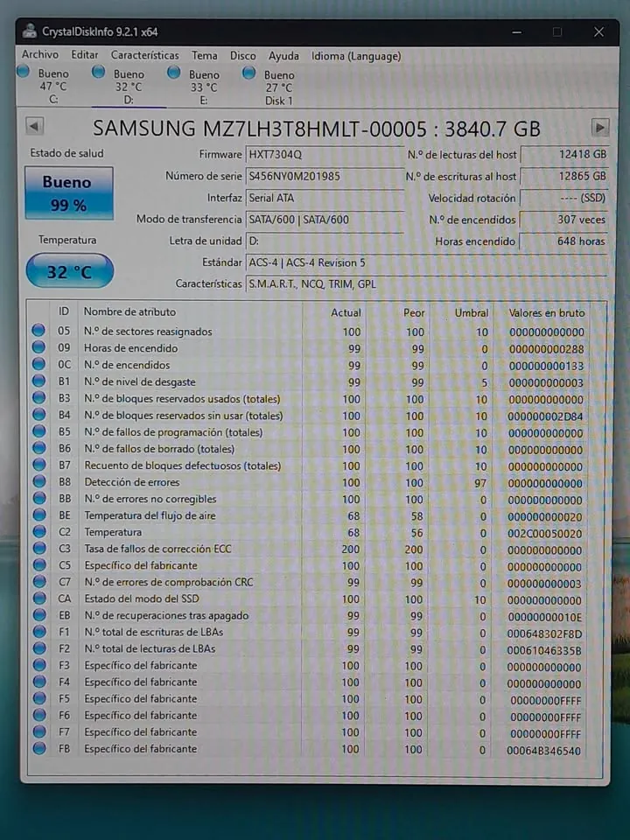Click the serial number field S456NY0M201985
The image size is (630, 840).
coord(325,176)
